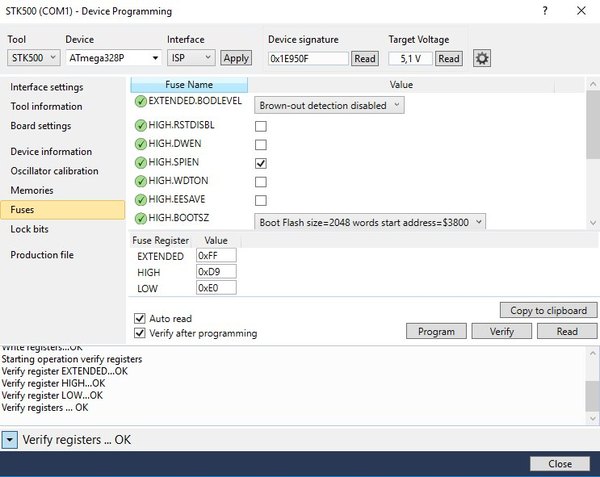Click HIGH.SPIEN green status check icon
This screenshot has width=600, height=477.
coord(141,163)
